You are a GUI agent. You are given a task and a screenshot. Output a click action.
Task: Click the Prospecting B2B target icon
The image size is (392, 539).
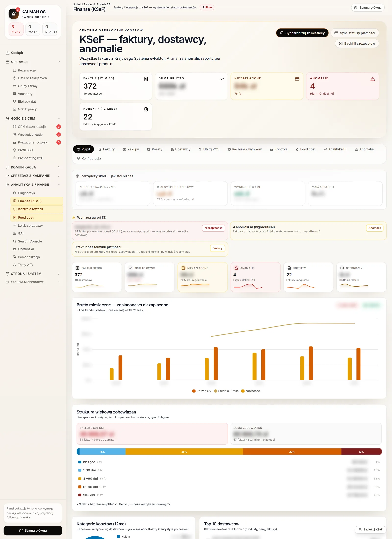click(x=15, y=158)
